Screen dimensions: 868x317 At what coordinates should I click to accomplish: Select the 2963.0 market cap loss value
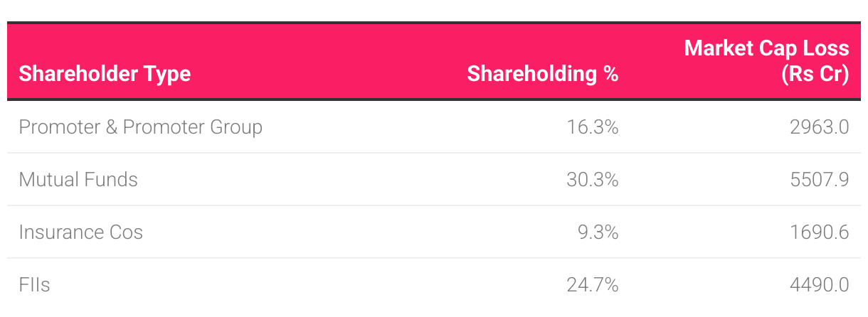click(819, 127)
